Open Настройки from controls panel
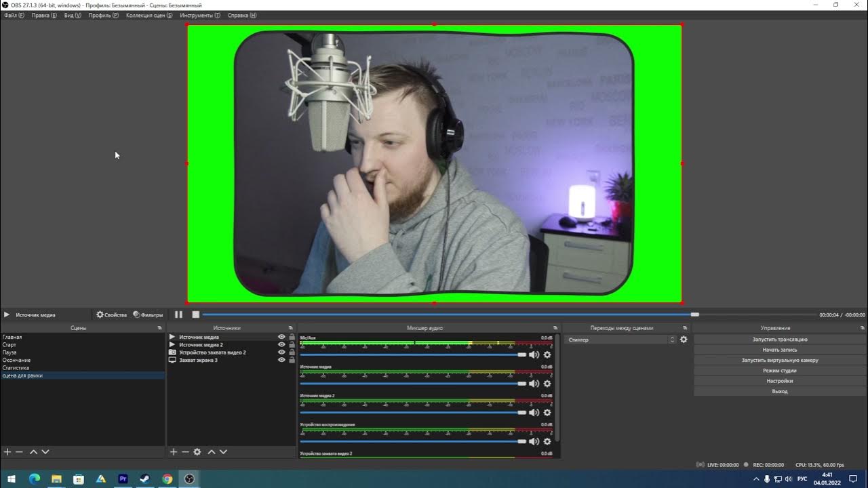 coord(780,381)
